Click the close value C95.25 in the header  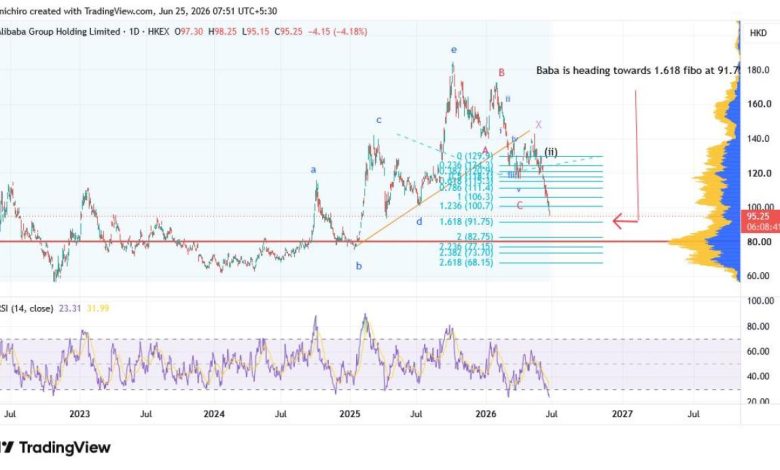click(289, 31)
